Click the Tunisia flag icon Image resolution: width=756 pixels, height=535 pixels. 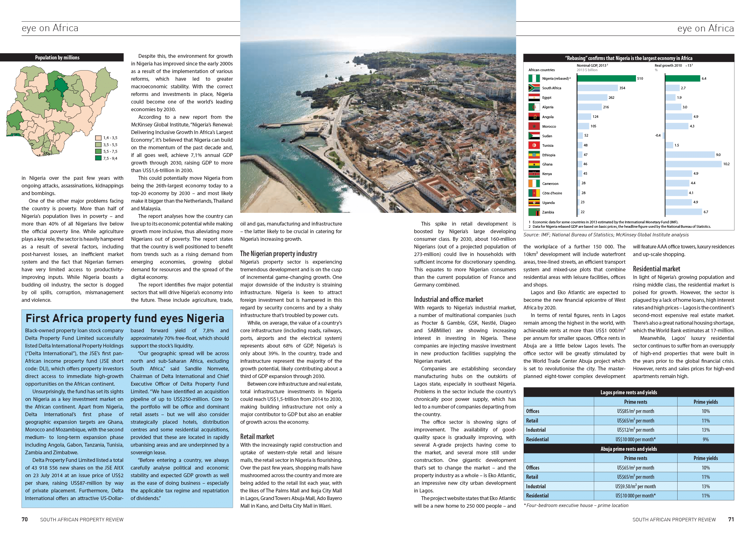pyautogui.click(x=534, y=145)
